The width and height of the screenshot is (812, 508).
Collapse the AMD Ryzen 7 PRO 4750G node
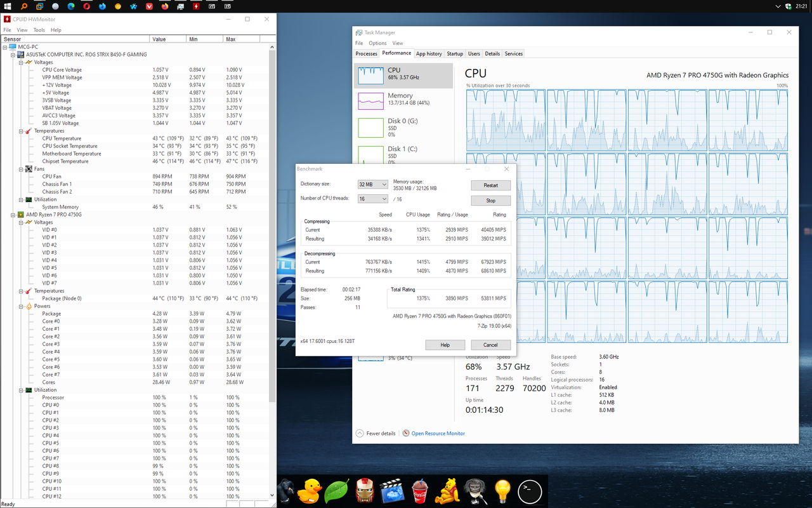pyautogui.click(x=13, y=215)
